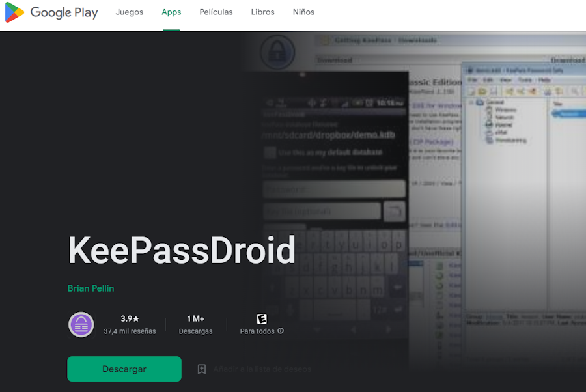This screenshot has height=392, width=586.
Task: Click the 3,9 star rating
Action: coord(130,318)
